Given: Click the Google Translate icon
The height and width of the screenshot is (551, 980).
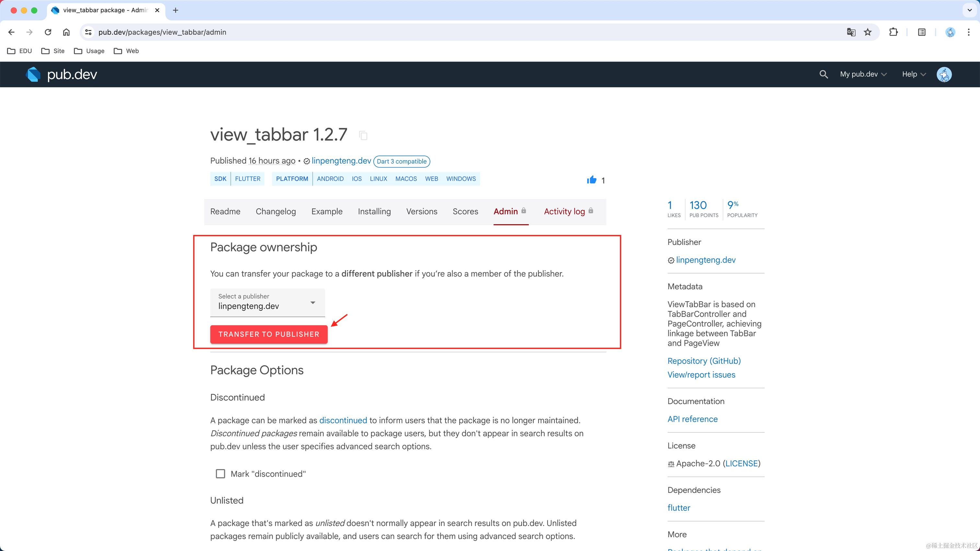Looking at the screenshot, I should pos(851,32).
